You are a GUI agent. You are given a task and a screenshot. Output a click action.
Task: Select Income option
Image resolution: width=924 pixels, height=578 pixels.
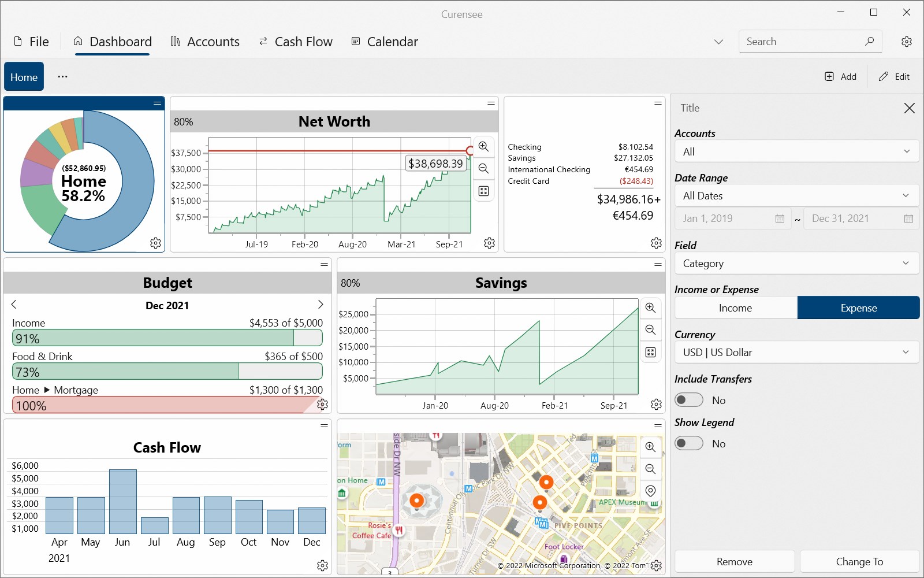tap(736, 308)
